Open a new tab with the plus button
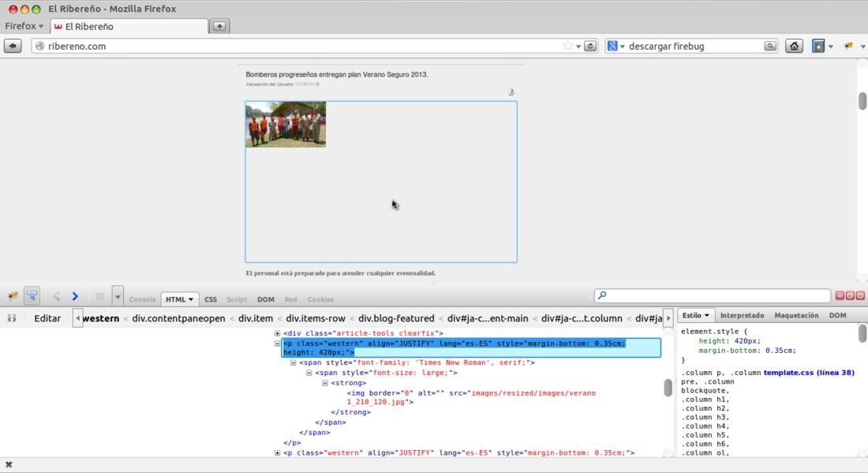Image resolution: width=868 pixels, height=473 pixels. tap(220, 26)
